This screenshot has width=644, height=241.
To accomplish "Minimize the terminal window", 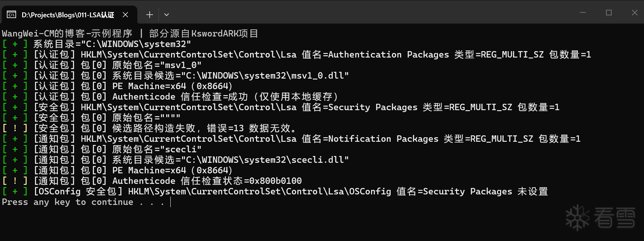I will tap(583, 12).
